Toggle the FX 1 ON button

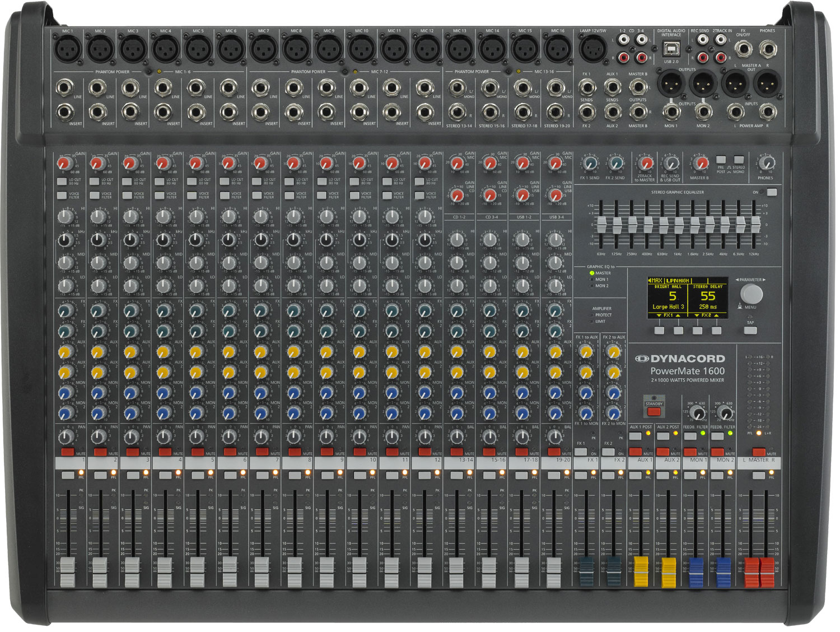pyautogui.click(x=581, y=452)
